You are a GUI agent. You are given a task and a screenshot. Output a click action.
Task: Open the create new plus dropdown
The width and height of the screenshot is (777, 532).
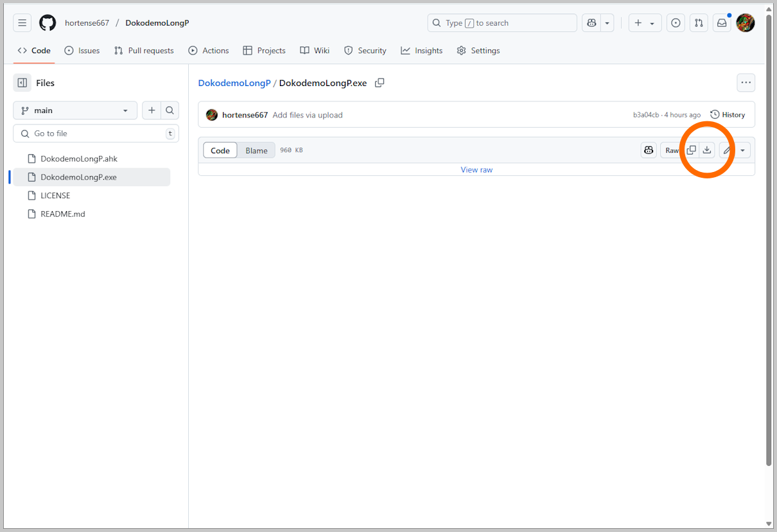point(645,23)
